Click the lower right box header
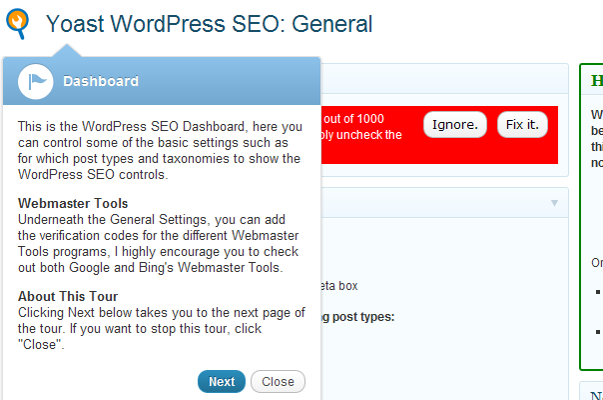 [595, 392]
